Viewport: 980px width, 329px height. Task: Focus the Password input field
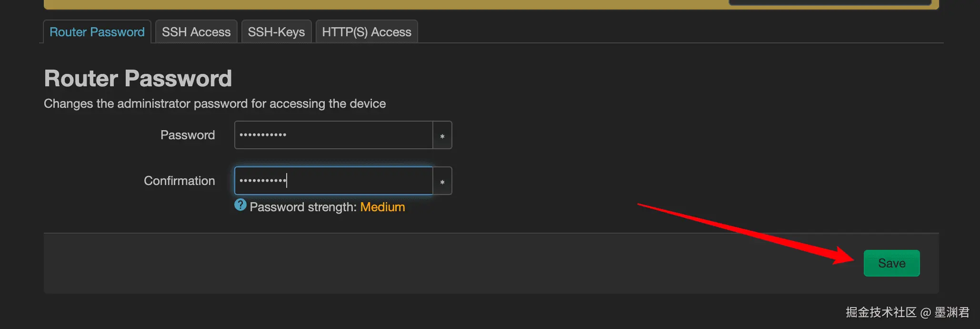[x=333, y=135]
